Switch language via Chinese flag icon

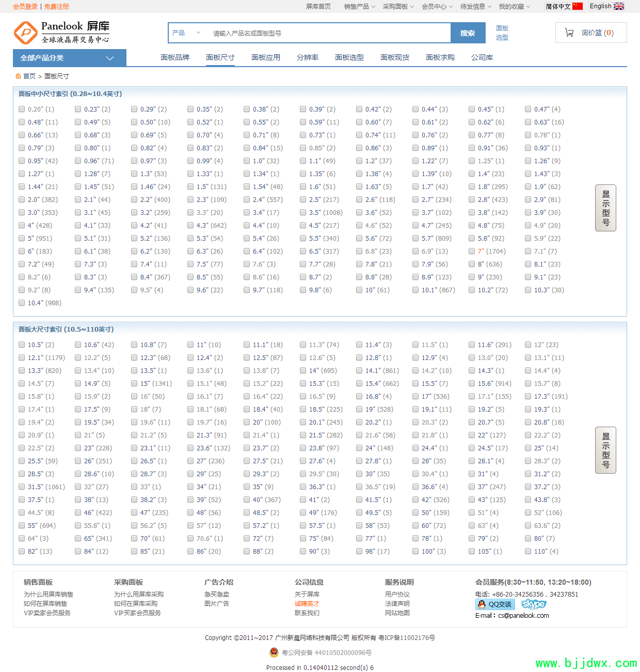point(578,6)
